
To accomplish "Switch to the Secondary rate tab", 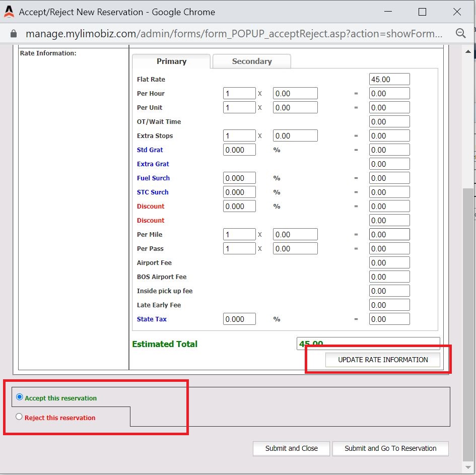I will coord(251,61).
